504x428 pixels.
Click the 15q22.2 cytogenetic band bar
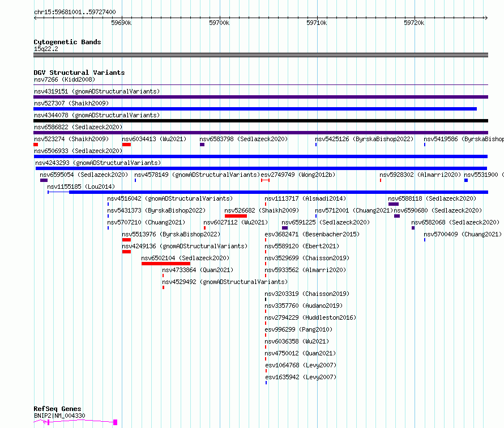coord(260,55)
